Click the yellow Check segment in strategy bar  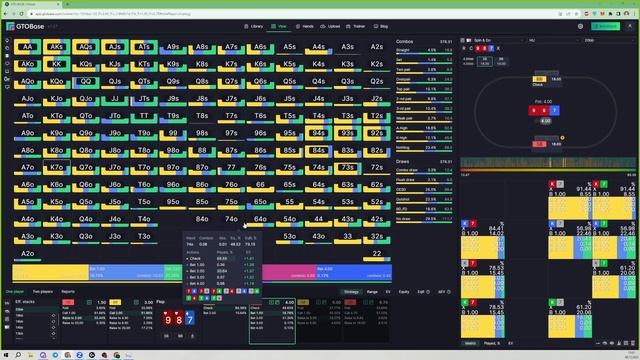pos(50,272)
